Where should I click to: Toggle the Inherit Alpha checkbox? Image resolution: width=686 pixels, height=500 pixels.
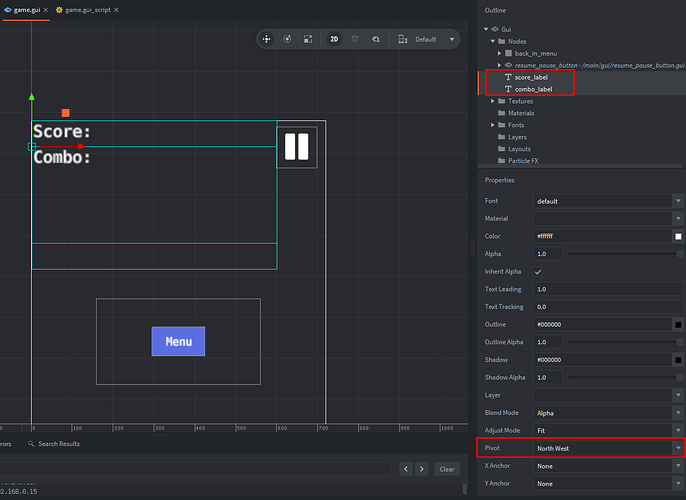click(x=538, y=272)
